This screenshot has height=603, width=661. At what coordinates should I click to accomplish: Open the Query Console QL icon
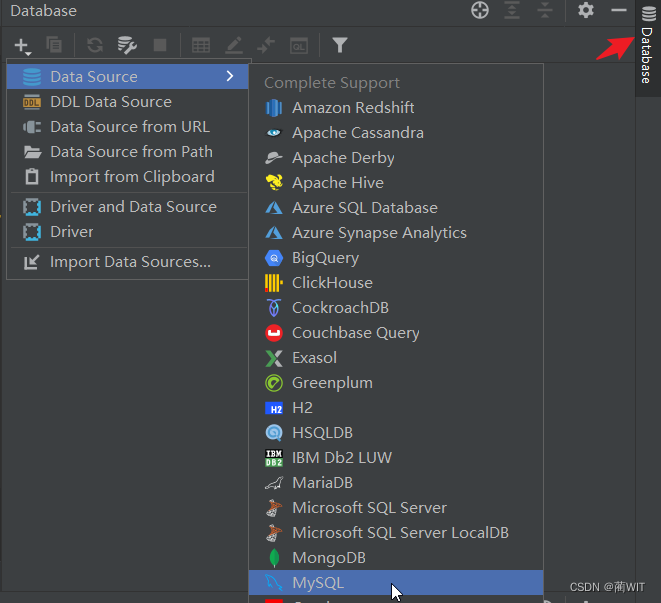(299, 46)
